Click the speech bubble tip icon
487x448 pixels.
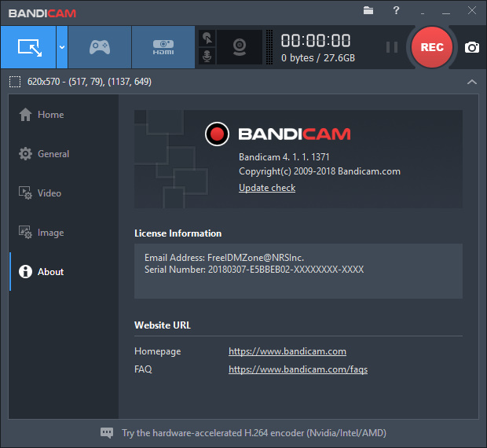107,433
